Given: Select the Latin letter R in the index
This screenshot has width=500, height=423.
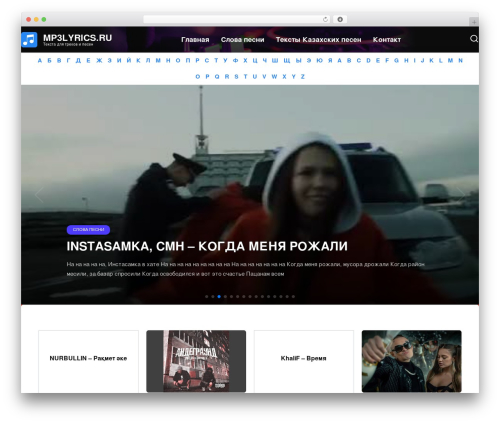Looking at the screenshot, I should pyautogui.click(x=227, y=76).
